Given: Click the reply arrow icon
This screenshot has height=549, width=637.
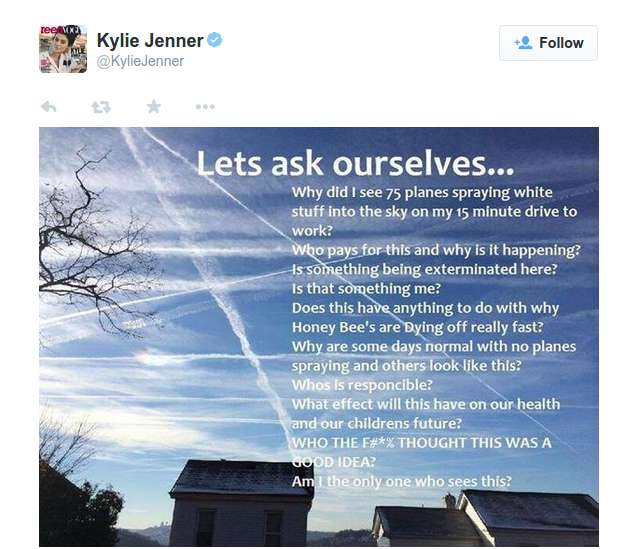Looking at the screenshot, I should [49, 107].
